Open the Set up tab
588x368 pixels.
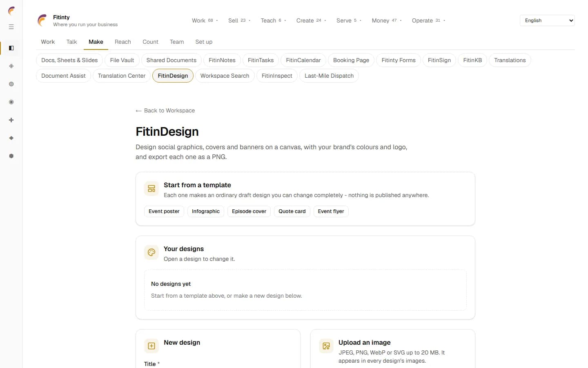pyautogui.click(x=204, y=42)
